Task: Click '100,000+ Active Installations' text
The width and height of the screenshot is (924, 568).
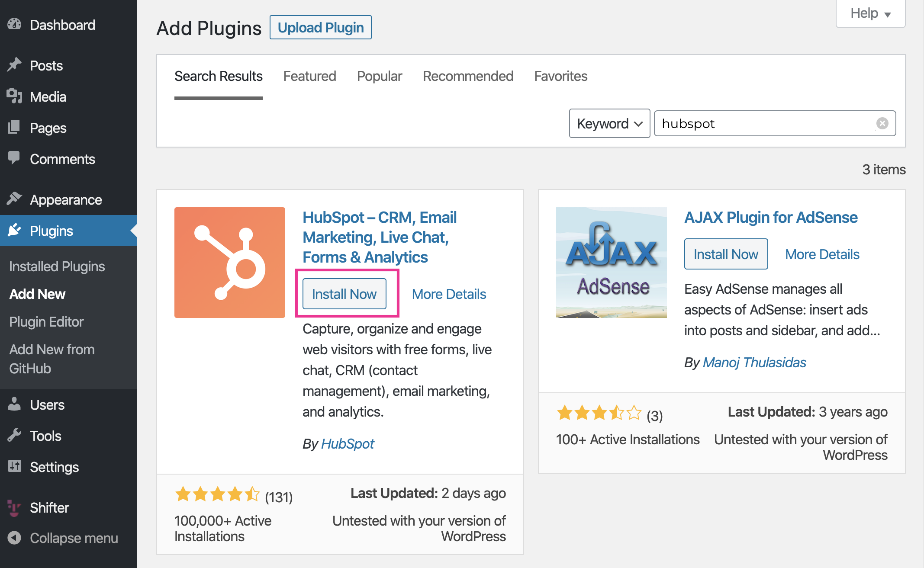Action: click(223, 528)
